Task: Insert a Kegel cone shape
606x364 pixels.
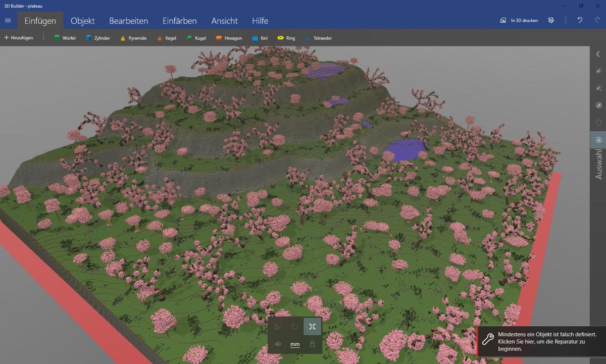Action: pos(167,38)
